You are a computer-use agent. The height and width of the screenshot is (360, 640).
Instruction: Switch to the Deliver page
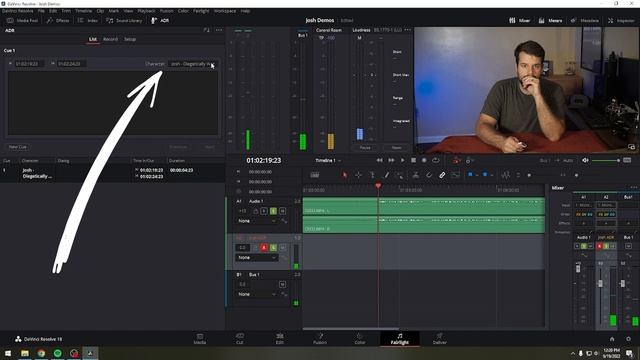(x=440, y=338)
